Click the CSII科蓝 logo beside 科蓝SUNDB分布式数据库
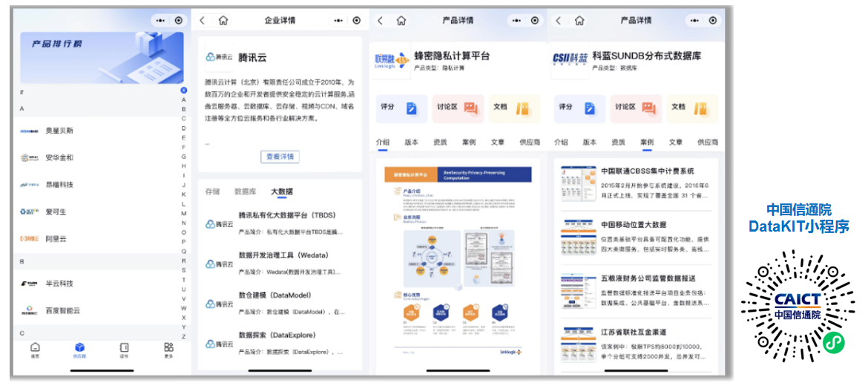Screen dimensions: 868x386 click(x=570, y=60)
